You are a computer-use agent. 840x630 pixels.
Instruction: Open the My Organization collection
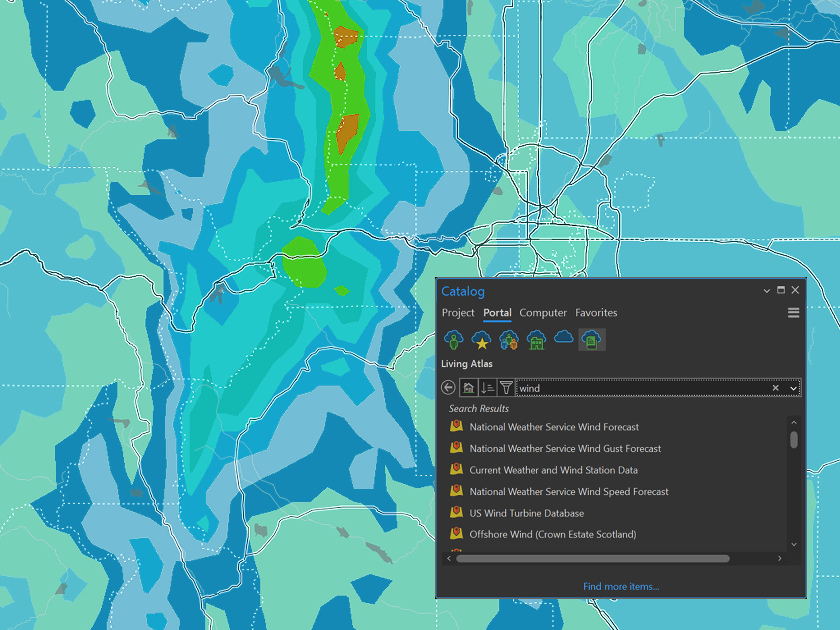coord(536,340)
